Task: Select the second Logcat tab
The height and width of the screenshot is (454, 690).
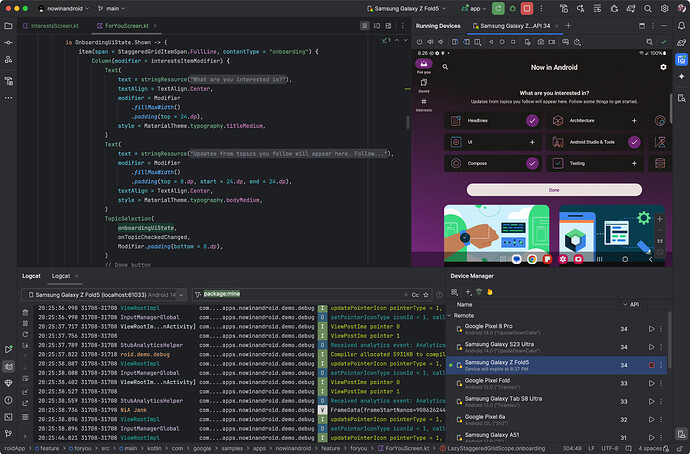Action: [62, 276]
